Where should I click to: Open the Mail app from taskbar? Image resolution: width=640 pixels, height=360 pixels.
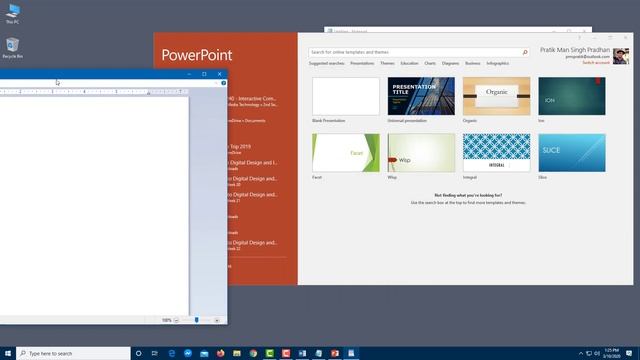pyautogui.click(x=204, y=353)
